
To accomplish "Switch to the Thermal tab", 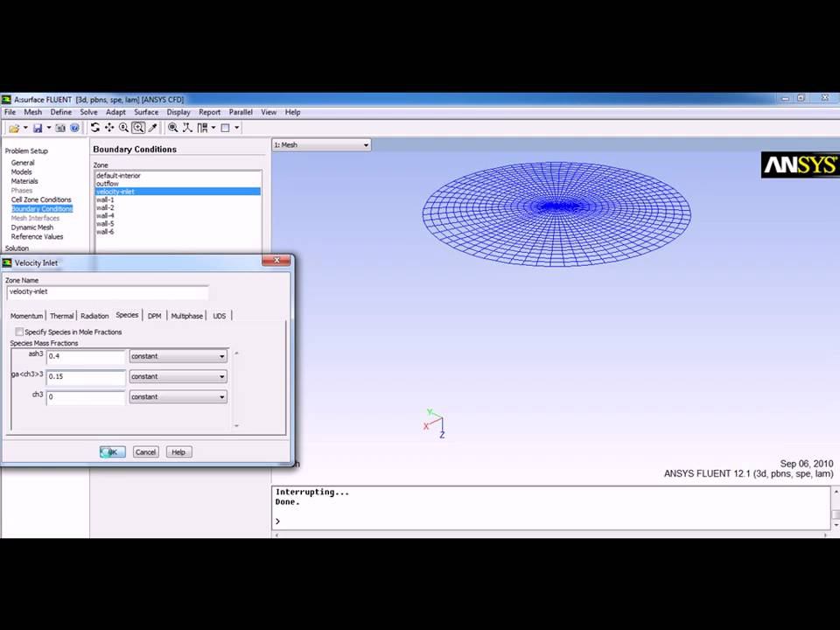I will click(x=61, y=316).
